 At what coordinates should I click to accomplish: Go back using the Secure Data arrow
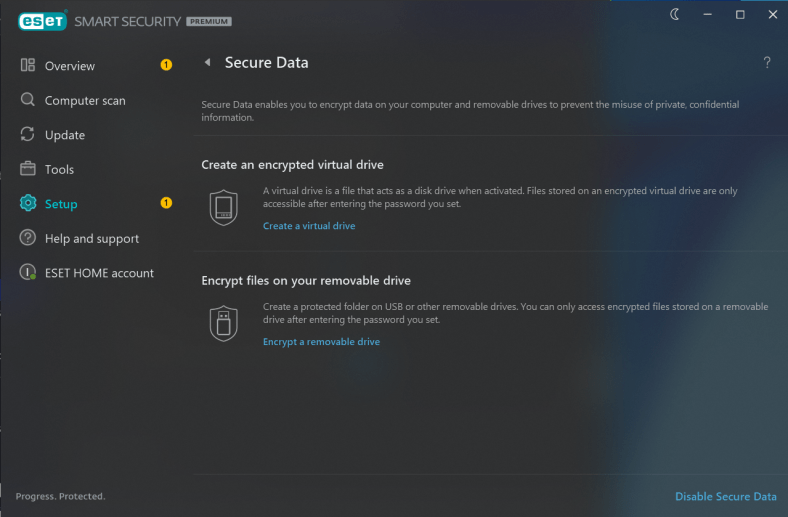208,62
